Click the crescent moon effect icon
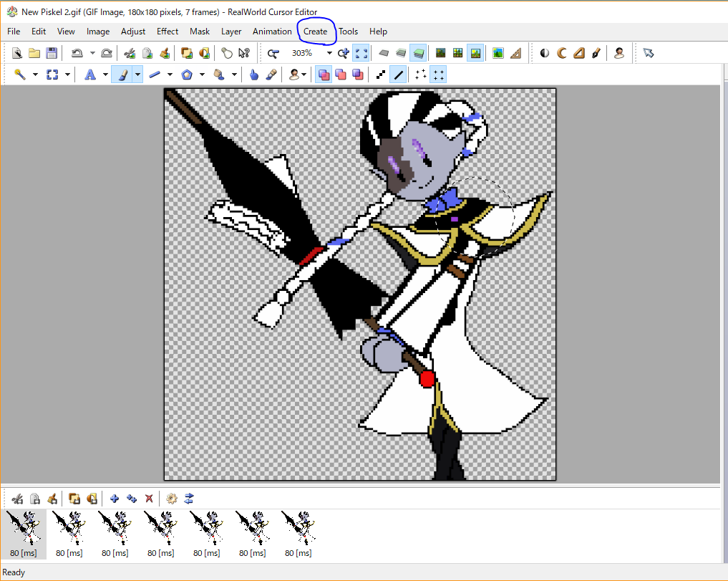 click(x=562, y=53)
